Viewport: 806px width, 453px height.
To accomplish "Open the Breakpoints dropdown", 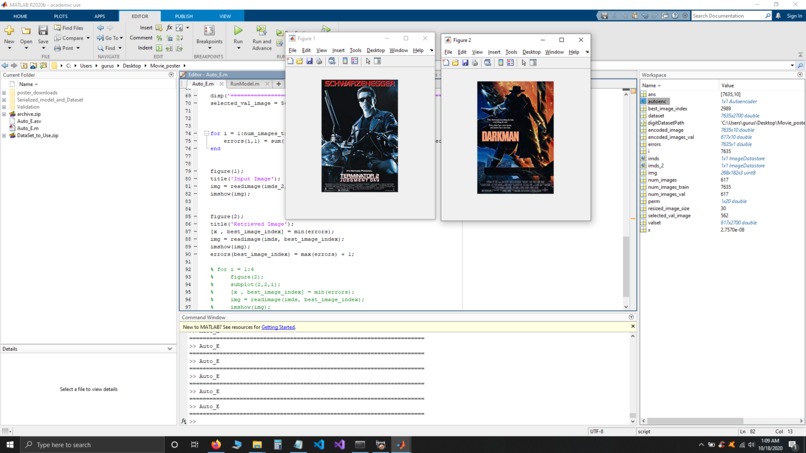I will tap(209, 48).
